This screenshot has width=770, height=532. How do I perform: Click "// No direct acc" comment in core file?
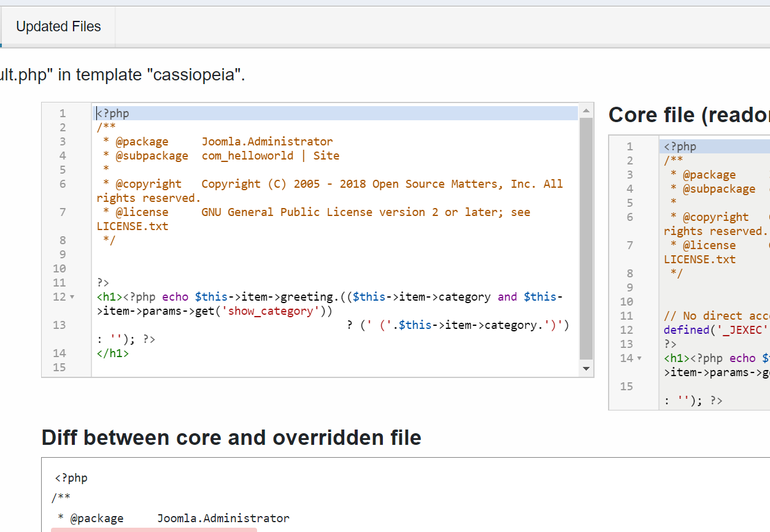coord(717,316)
